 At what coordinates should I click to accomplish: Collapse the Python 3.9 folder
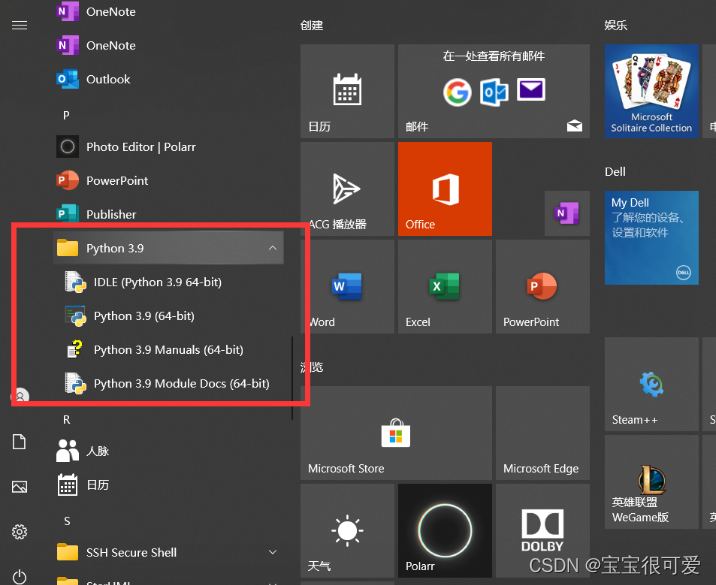pos(168,248)
